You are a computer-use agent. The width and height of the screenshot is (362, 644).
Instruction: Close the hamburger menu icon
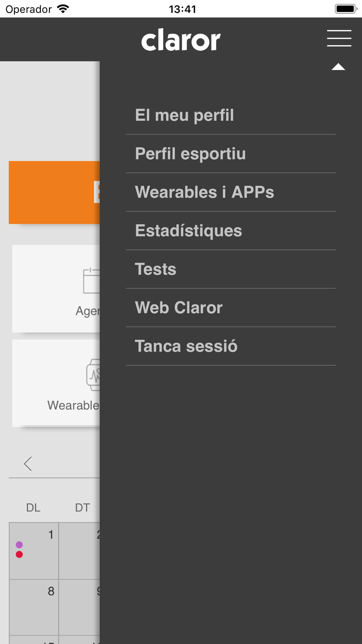[x=339, y=38]
